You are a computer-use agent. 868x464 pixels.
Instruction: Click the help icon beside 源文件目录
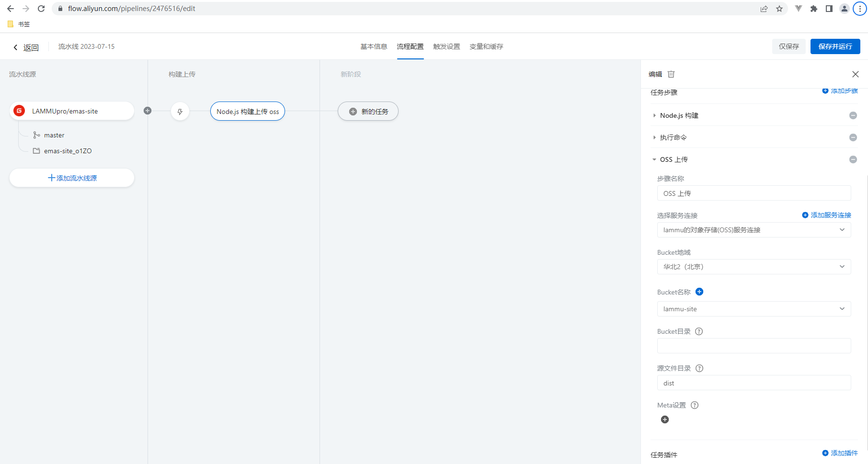click(x=699, y=368)
